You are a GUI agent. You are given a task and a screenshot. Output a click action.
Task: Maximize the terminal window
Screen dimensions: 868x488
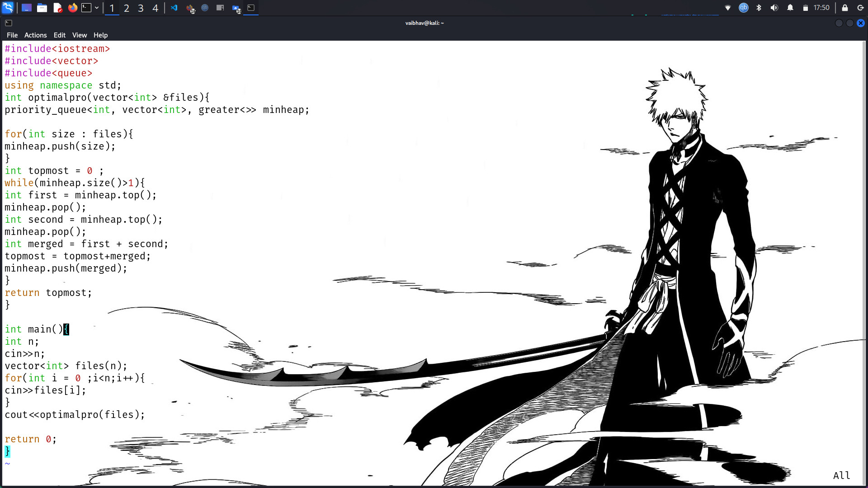(x=850, y=23)
